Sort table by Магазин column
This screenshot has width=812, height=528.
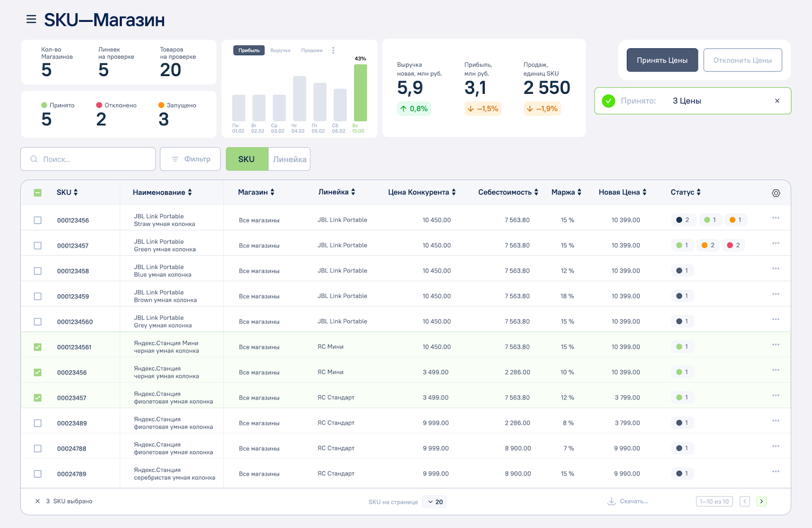(x=256, y=192)
